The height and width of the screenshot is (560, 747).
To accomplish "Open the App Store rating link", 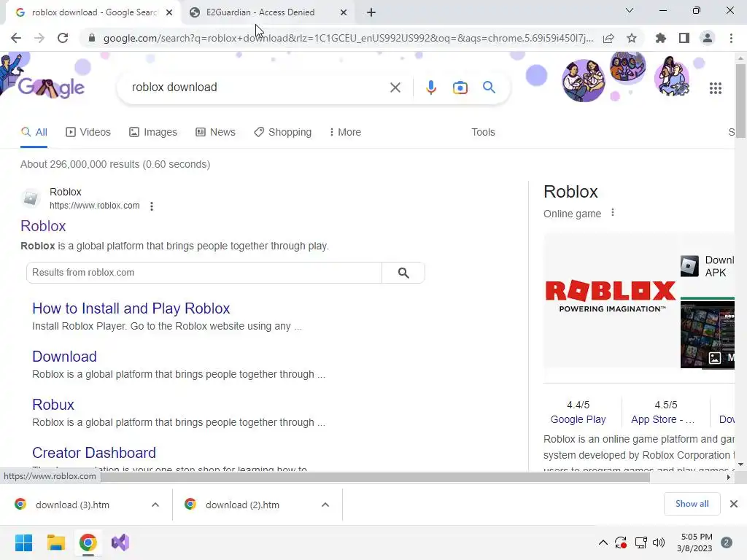I will coord(662,419).
